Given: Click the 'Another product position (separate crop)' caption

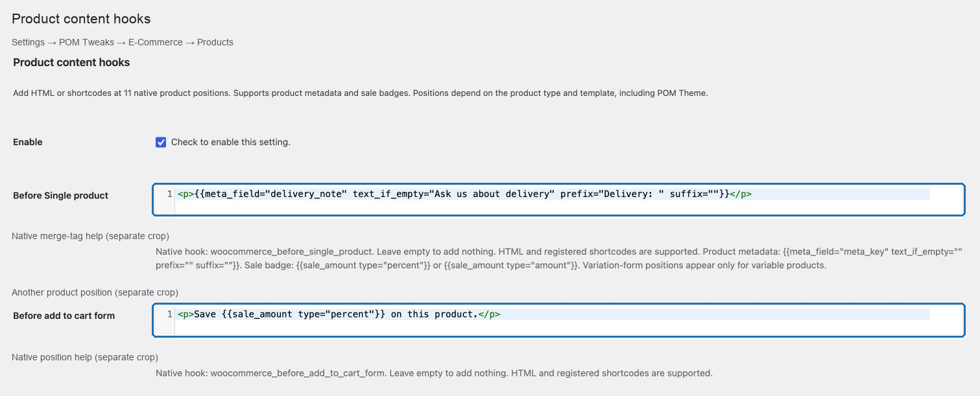Looking at the screenshot, I should pos(95,292).
